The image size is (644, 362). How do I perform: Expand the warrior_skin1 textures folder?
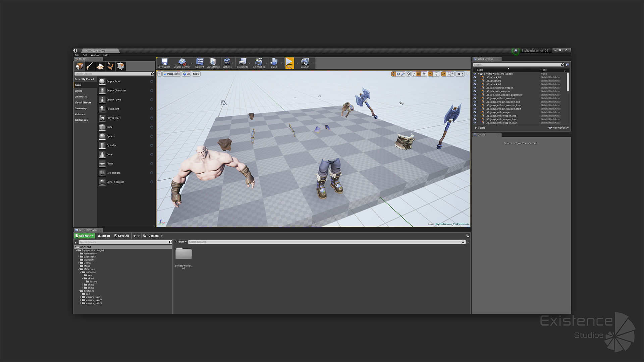click(x=80, y=297)
